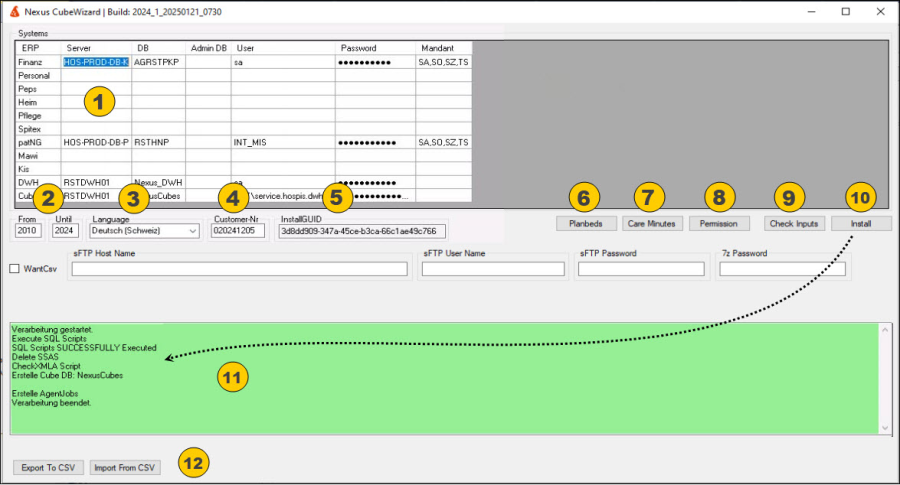Click the sFTP Host Name field
Screen dimensions: 900x485
point(239,269)
